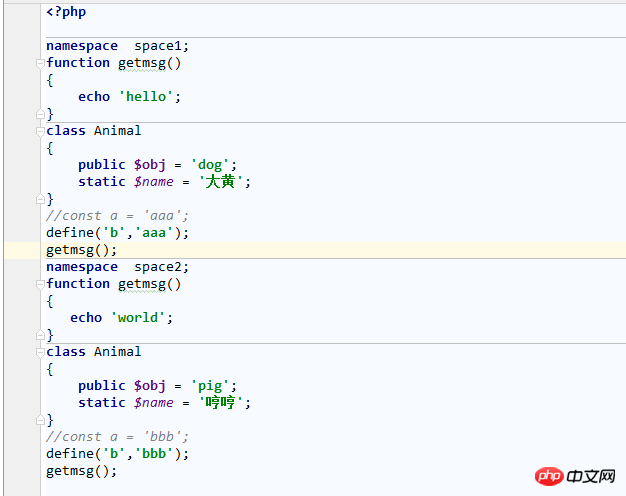Collapse the second Animal class with 'pig'

pyautogui.click(x=41, y=352)
